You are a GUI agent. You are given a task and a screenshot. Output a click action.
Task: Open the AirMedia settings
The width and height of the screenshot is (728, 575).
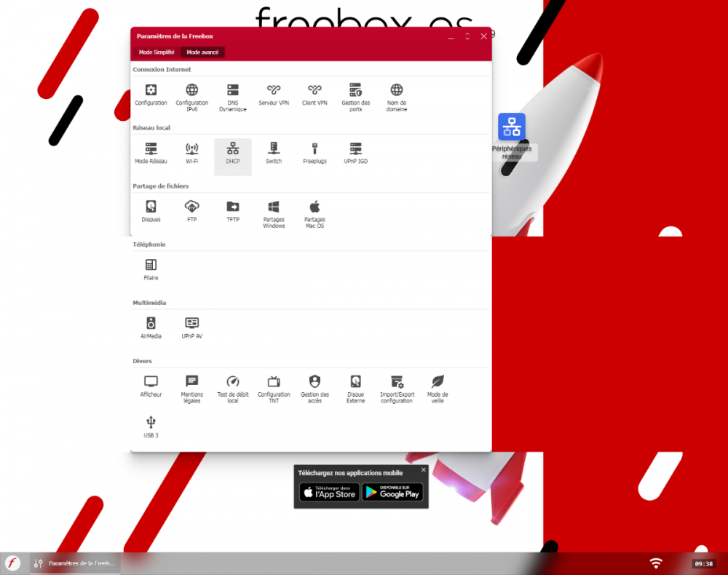click(151, 327)
